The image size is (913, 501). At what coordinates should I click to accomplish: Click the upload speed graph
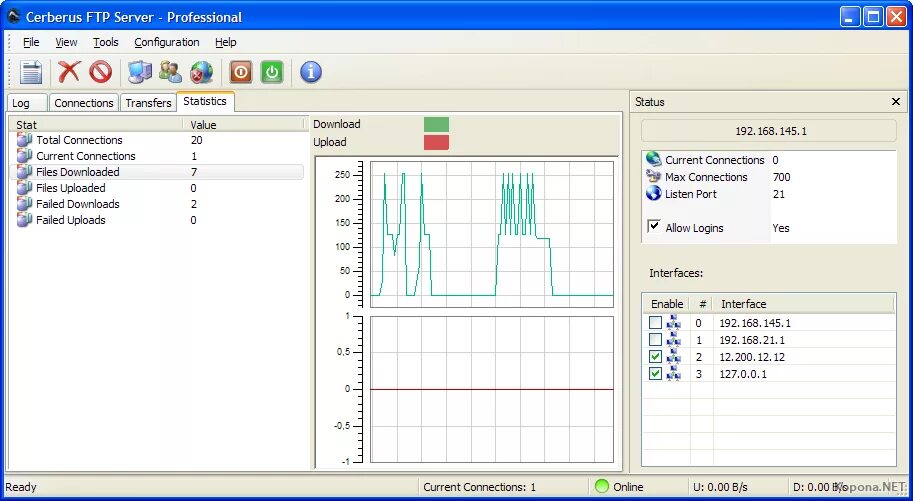click(491, 389)
